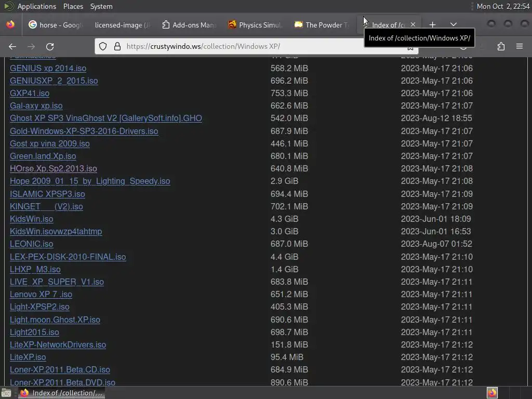Open Light2015.iso link

tap(34, 332)
